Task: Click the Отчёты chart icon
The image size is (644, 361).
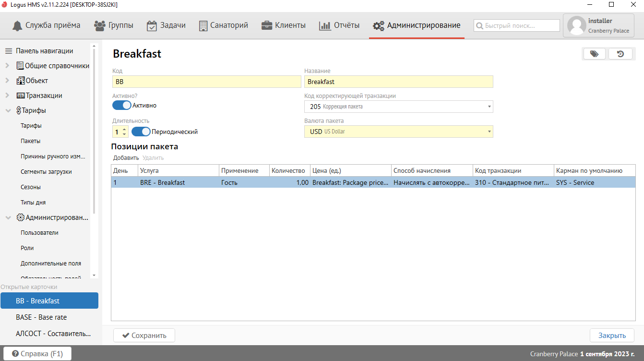Action: pyautogui.click(x=325, y=25)
